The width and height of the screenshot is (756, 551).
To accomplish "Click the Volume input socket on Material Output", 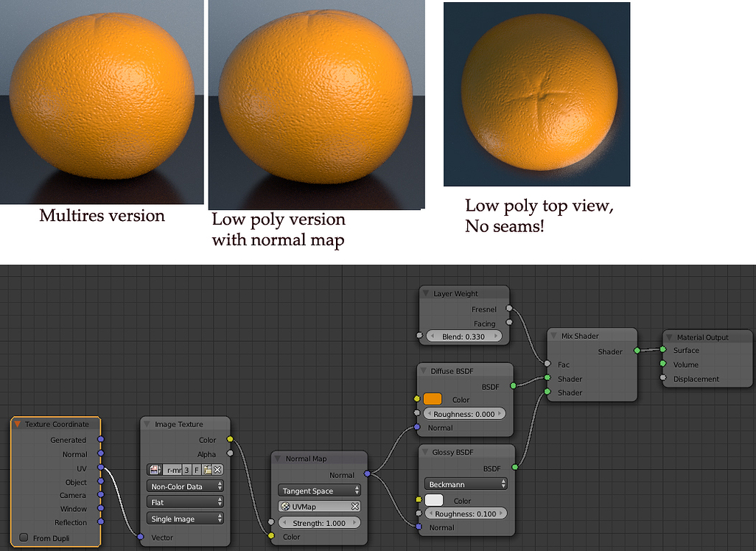I will [x=663, y=363].
